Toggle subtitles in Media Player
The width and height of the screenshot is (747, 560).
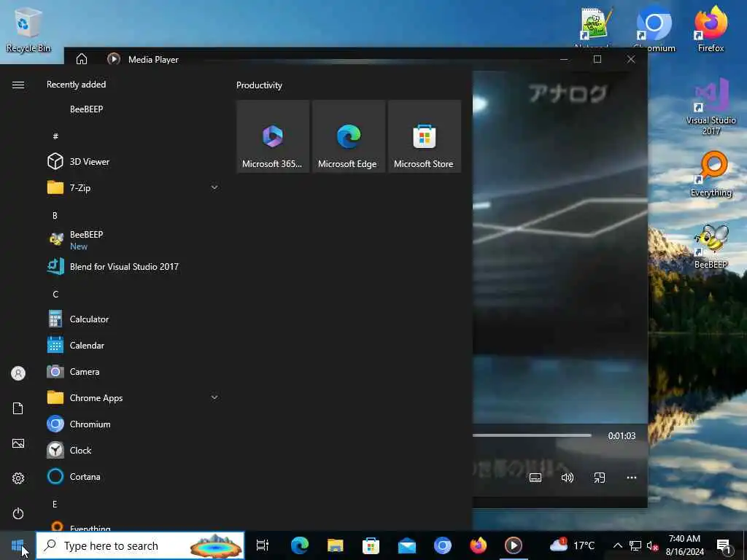click(x=535, y=478)
